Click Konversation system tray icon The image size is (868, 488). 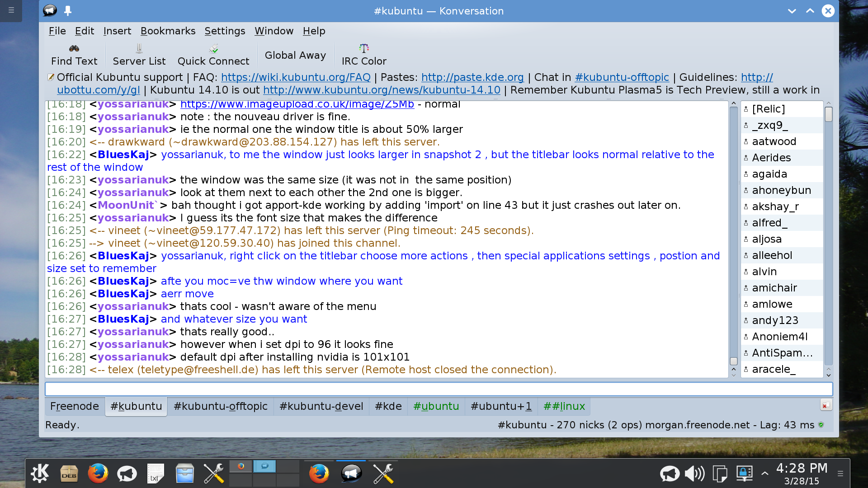[670, 474]
